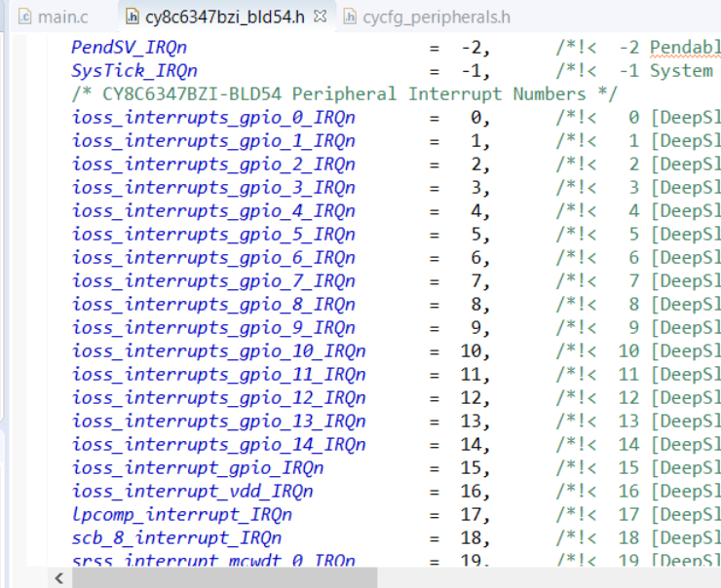Viewport: 721px width, 588px height.
Task: Click the cycfg_peripherals.h header file icon
Action: (350, 18)
